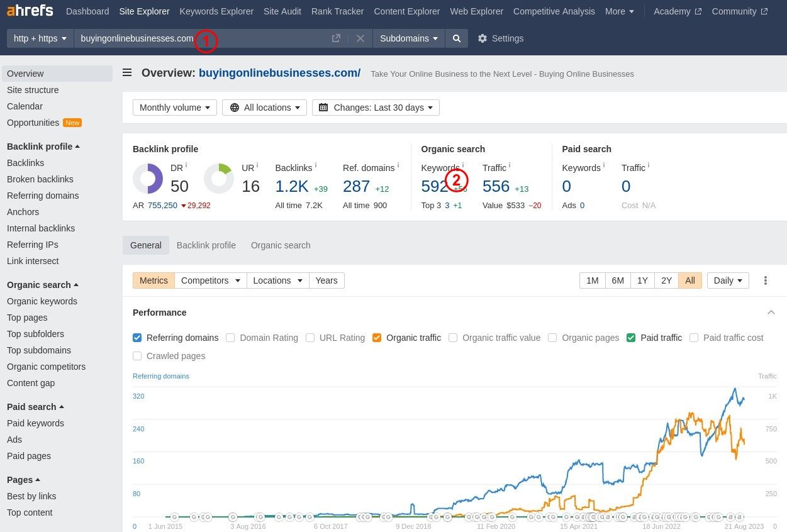The height and width of the screenshot is (532, 787).
Task: Go to Dashboard in top navigation
Action: click(87, 11)
